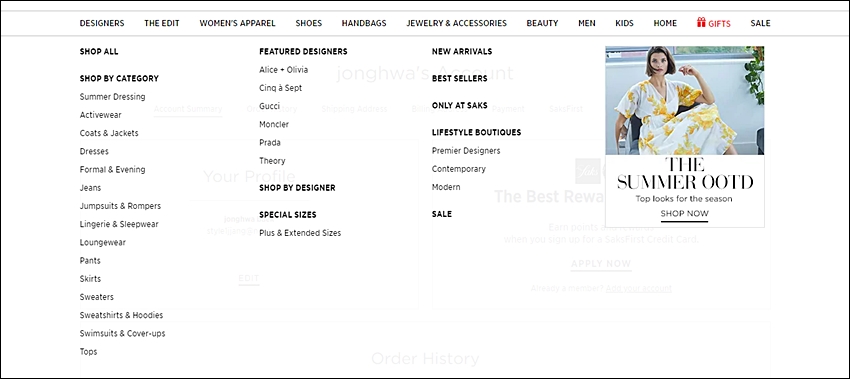Open Only At Saks link
Image resolution: width=850 pixels, height=379 pixels.
click(460, 105)
